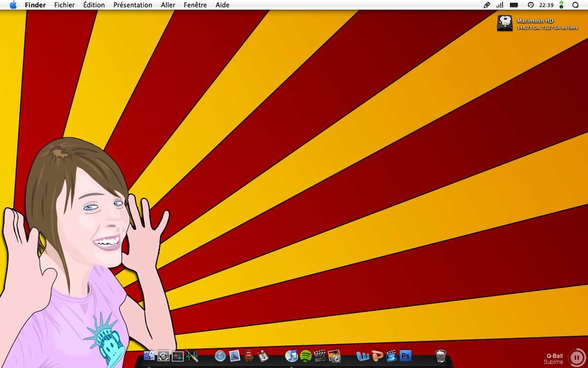This screenshot has height=368, width=588.
Task: Open the Fichier menu
Action: point(64,5)
